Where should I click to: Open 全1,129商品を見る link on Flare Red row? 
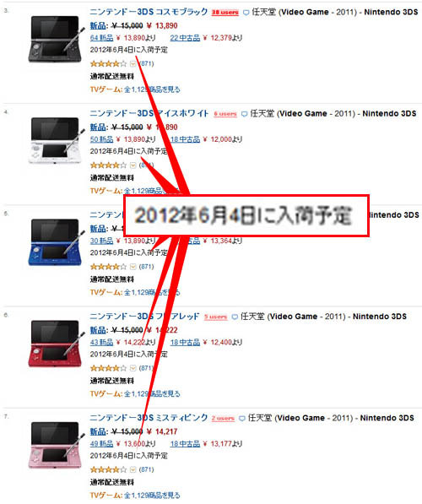pos(153,393)
